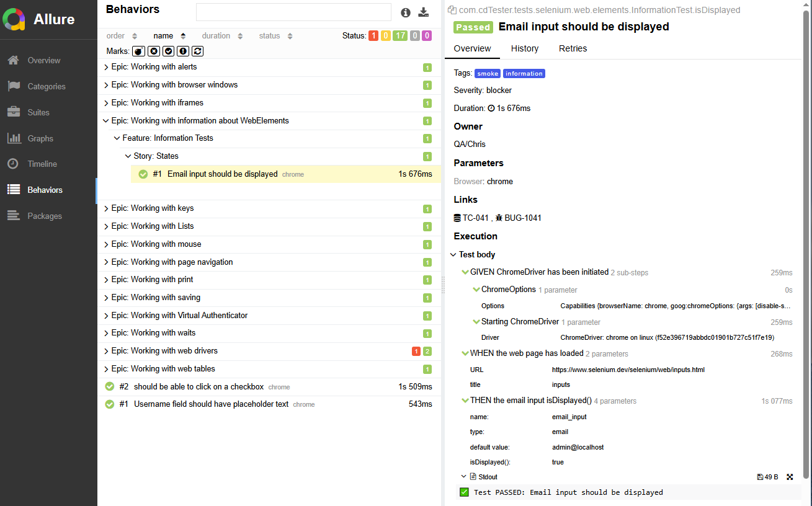This screenshot has height=506, width=812.
Task: Open the Stdout attachment in fullscreen
Action: (x=790, y=477)
